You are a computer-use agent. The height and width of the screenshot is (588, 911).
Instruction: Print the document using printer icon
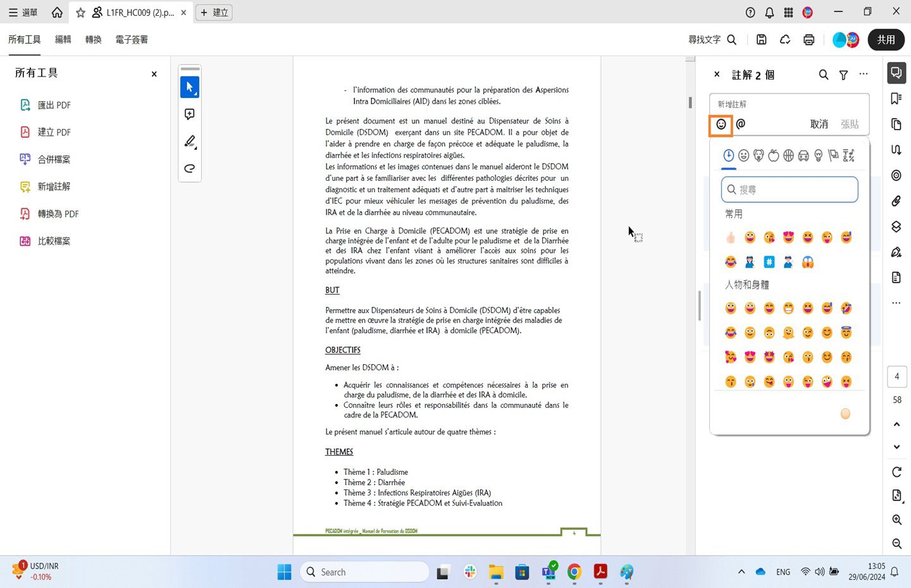(809, 39)
